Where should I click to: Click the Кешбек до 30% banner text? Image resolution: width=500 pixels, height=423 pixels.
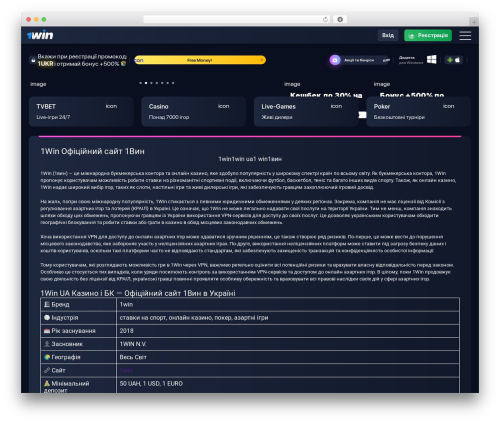pos(326,95)
